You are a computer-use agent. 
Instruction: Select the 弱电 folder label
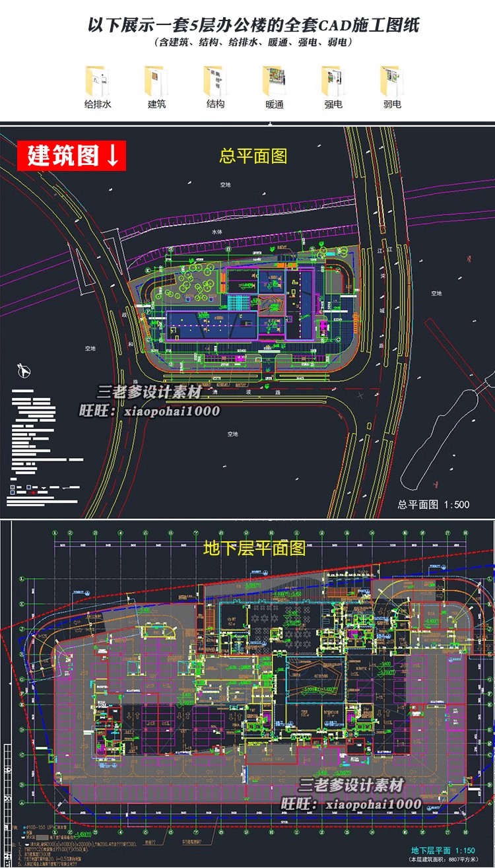click(392, 104)
